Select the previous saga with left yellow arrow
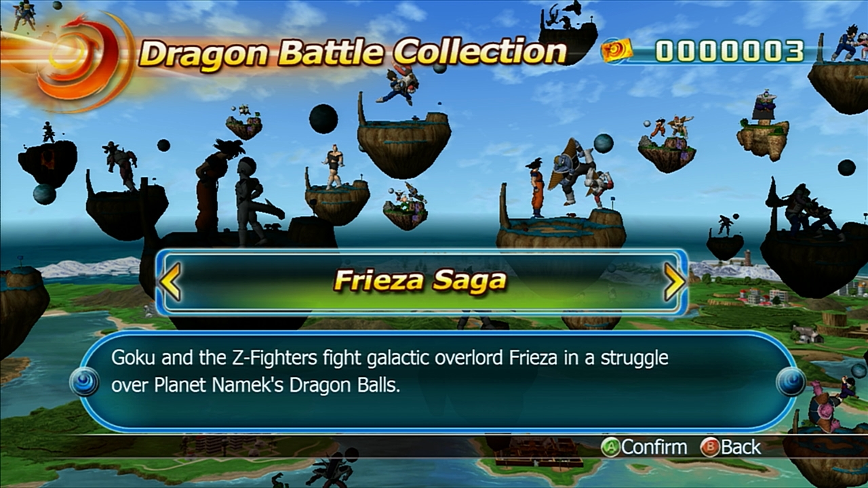 [x=170, y=282]
